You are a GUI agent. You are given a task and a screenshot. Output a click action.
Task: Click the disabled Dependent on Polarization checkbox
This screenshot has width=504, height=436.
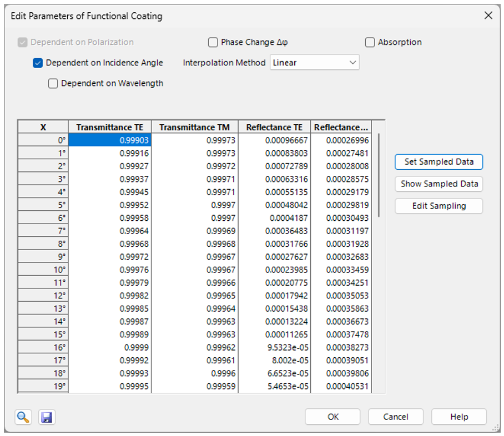23,42
